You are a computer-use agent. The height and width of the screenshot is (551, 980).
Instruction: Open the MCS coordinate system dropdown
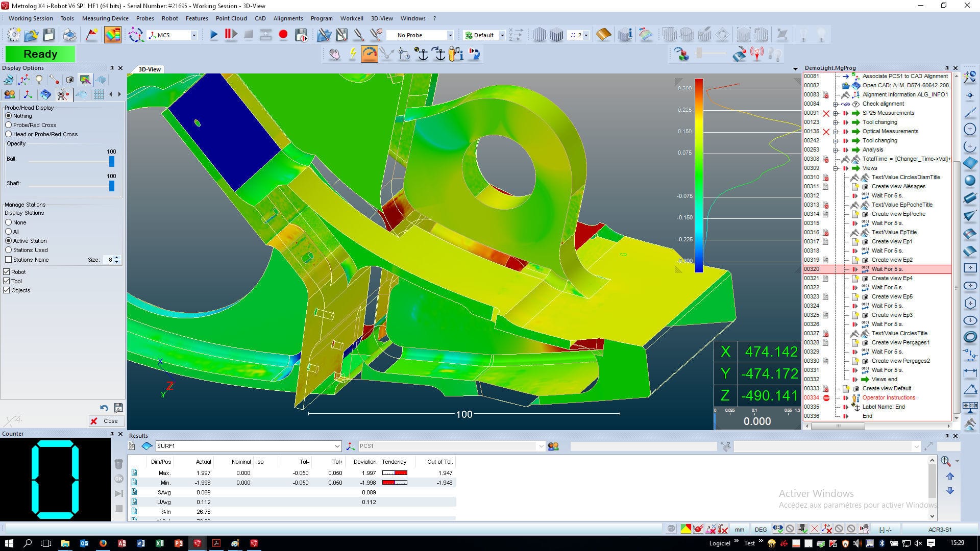194,35
